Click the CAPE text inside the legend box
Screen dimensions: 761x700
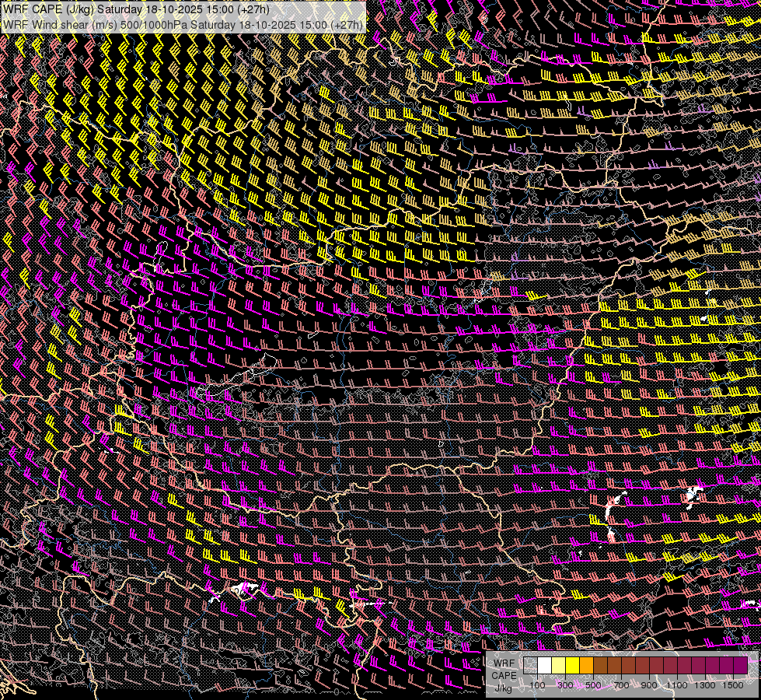(504, 675)
